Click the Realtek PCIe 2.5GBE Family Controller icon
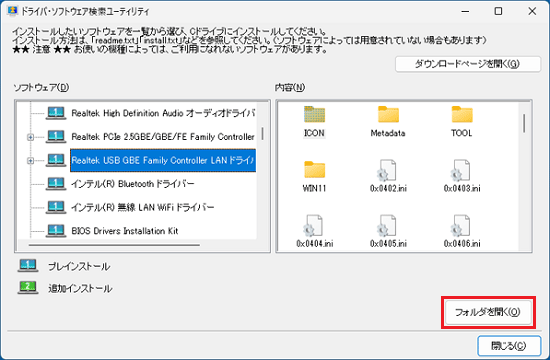The image size is (550, 360). (56, 137)
